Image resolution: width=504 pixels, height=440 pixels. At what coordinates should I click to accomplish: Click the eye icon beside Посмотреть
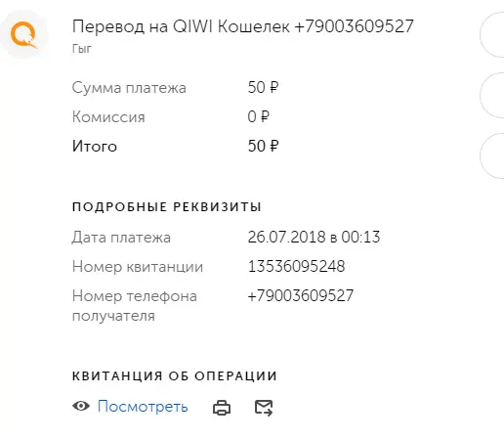81,406
